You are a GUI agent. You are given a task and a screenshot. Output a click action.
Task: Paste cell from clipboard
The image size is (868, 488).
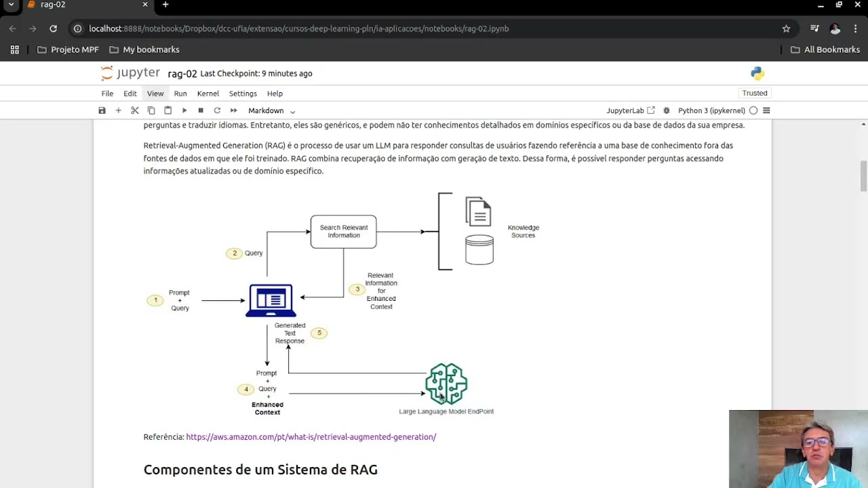(x=167, y=110)
